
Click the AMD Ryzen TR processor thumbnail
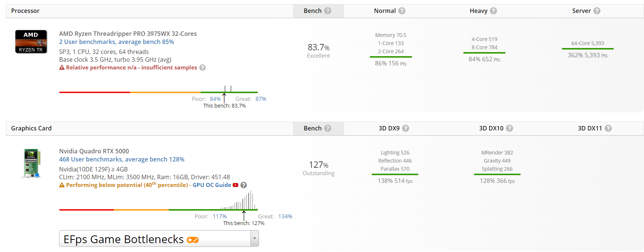pyautogui.click(x=31, y=42)
